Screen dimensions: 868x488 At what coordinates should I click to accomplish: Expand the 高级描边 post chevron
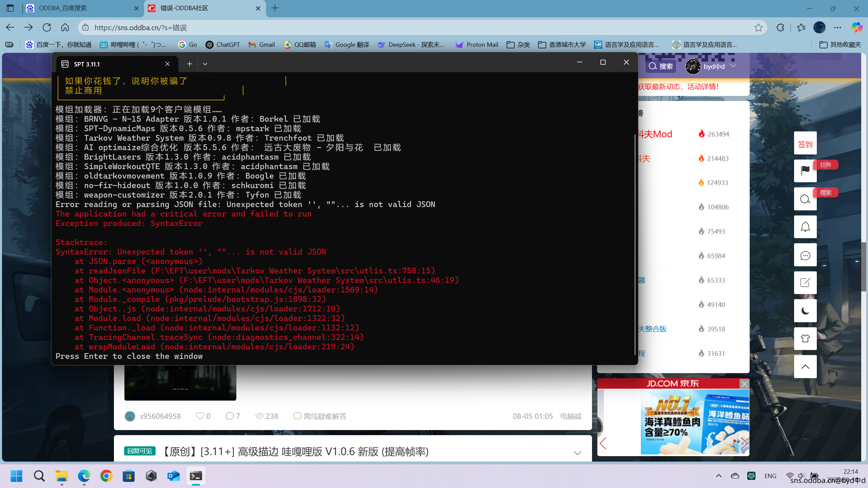point(577,452)
